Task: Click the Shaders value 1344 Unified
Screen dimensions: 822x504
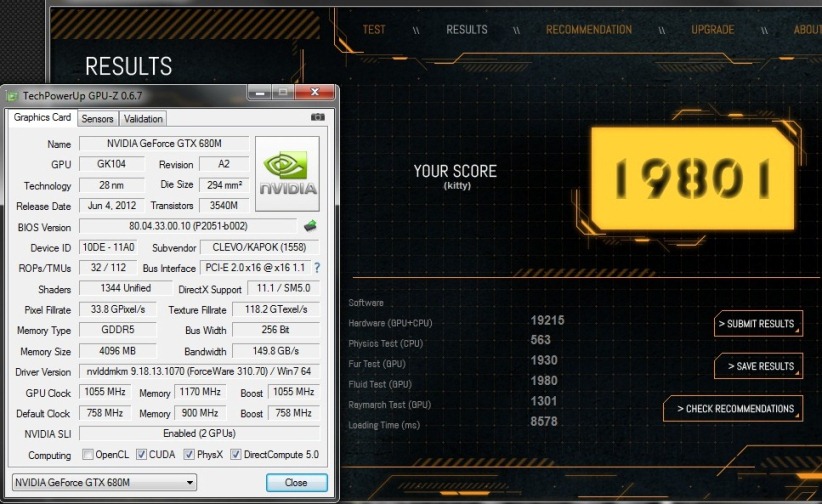Action: coord(126,288)
